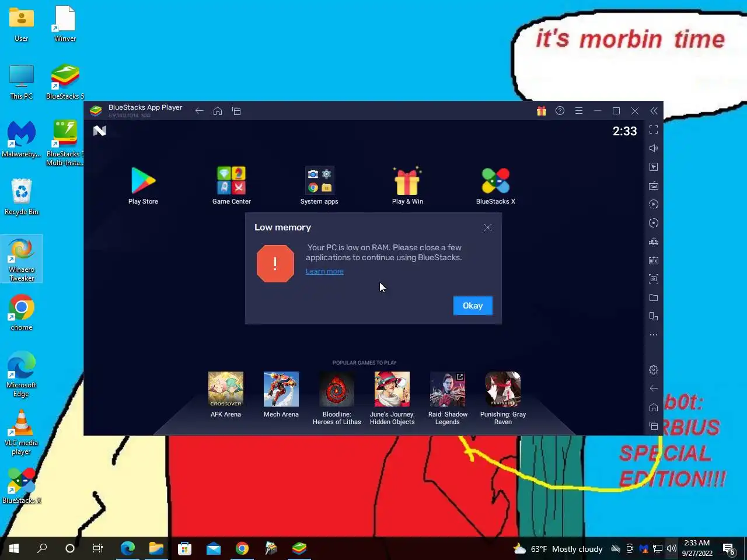747x560 pixels.
Task: Take a screenshot with side toolbar camera
Action: (x=654, y=279)
